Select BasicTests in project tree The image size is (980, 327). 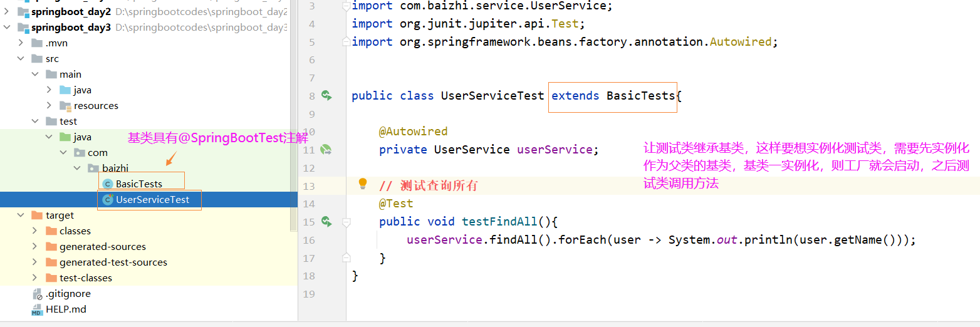(139, 184)
